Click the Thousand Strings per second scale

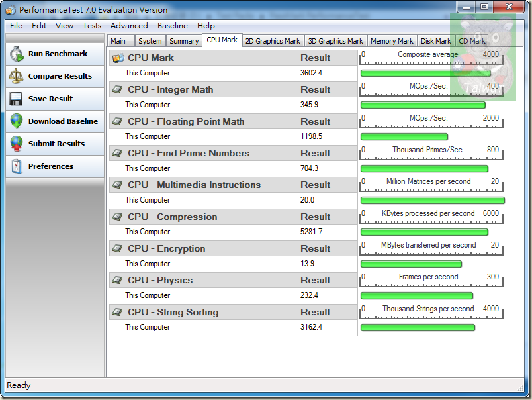pos(431,312)
